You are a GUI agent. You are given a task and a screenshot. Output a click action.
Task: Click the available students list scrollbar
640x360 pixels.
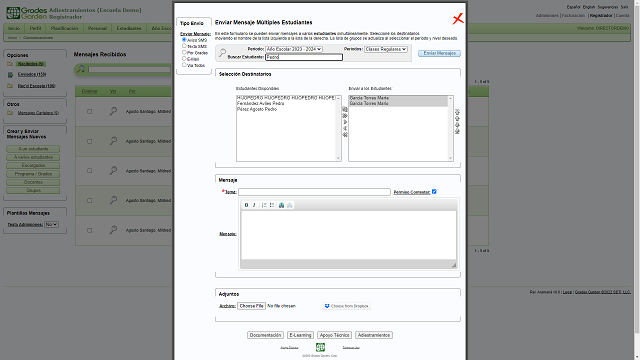[338, 128]
